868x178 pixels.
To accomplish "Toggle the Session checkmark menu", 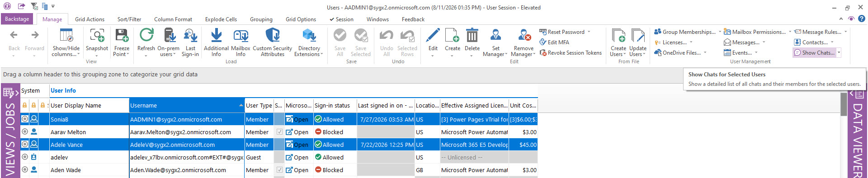I will 341,19.
